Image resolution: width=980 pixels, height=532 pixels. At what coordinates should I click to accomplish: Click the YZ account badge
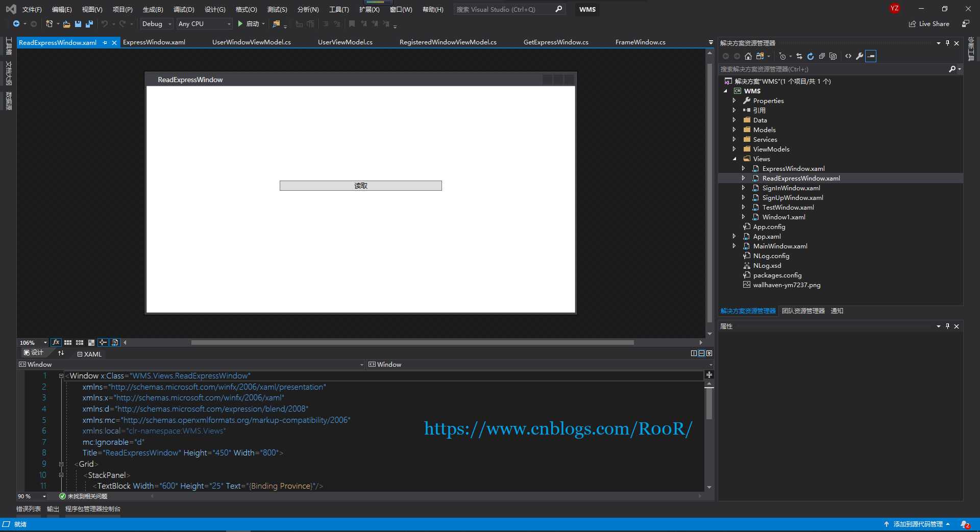click(894, 9)
